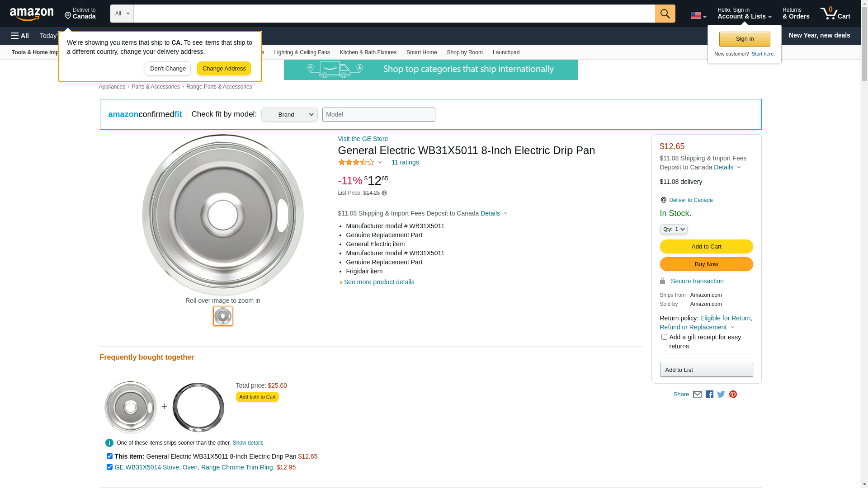Select the drip pan image thumbnail
868x488 pixels.
[x=223, y=316]
